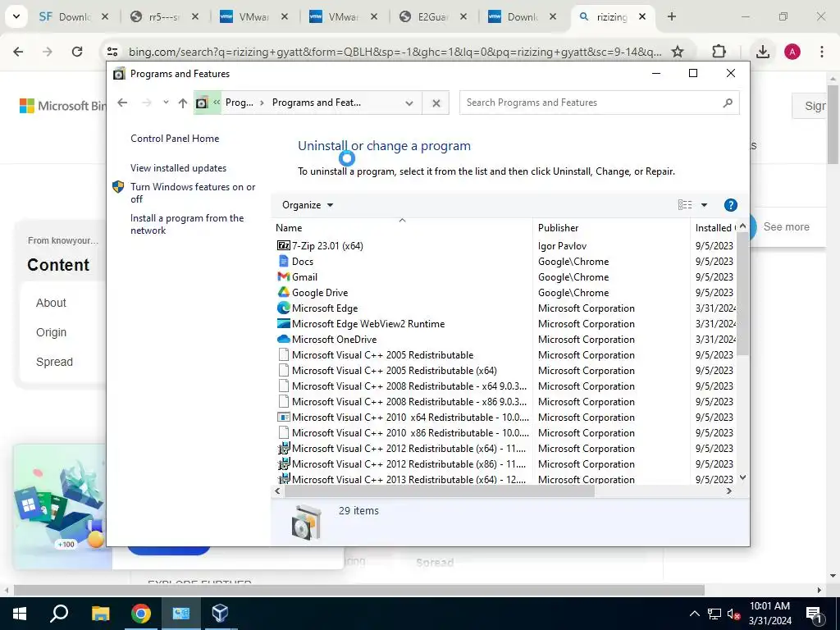
Task: Click the program list vertical scrollbar
Action: tap(742, 294)
